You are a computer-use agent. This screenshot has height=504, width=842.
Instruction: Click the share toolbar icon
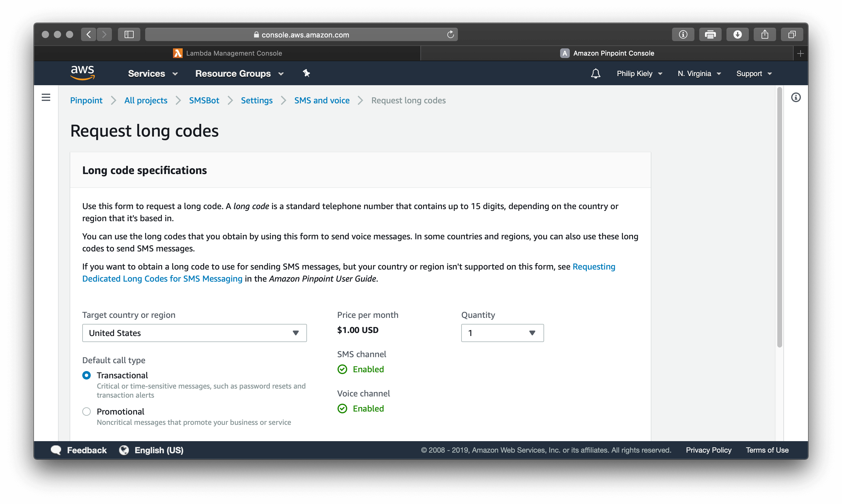765,34
